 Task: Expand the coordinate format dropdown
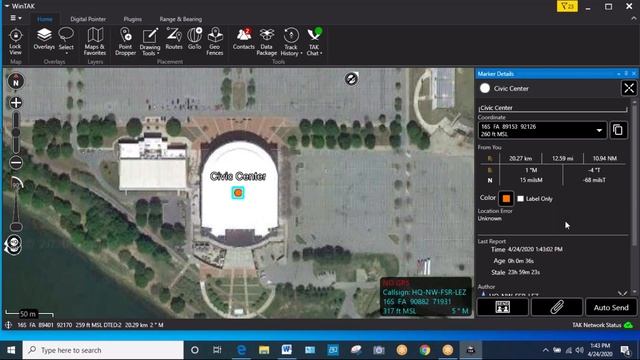click(599, 131)
